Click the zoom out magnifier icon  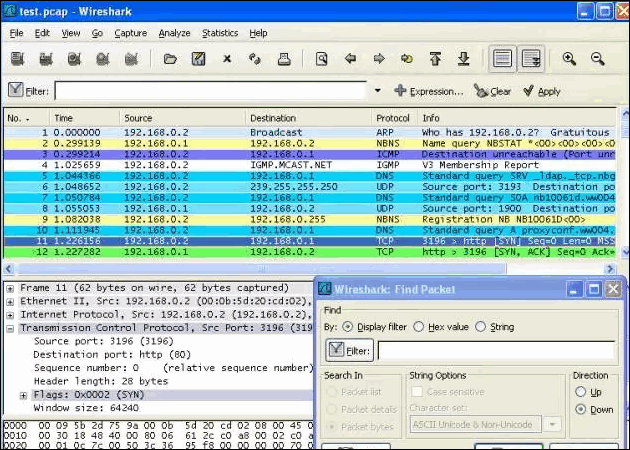(x=597, y=59)
